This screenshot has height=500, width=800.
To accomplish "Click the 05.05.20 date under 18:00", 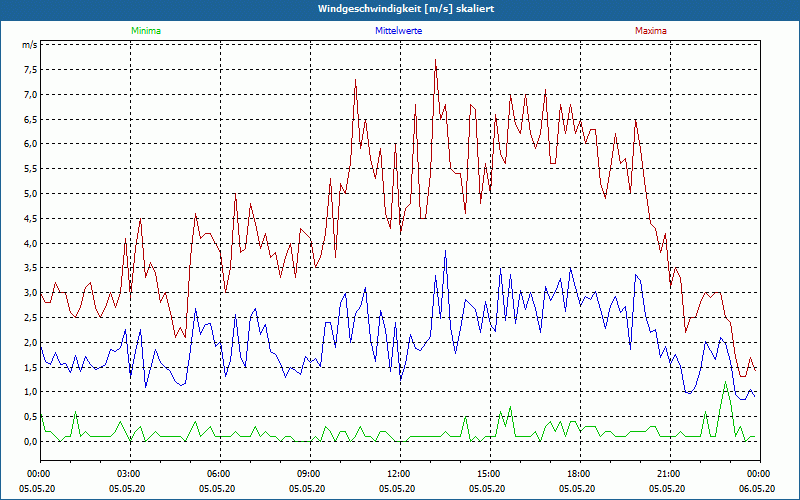I will [x=577, y=488].
